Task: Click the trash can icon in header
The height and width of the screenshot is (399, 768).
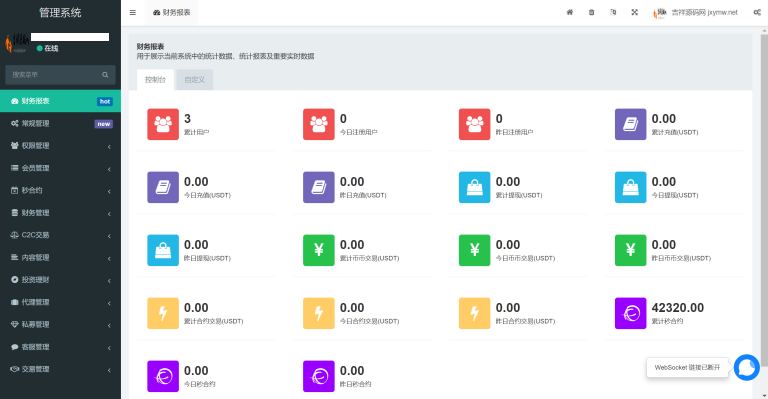Action: pos(591,12)
